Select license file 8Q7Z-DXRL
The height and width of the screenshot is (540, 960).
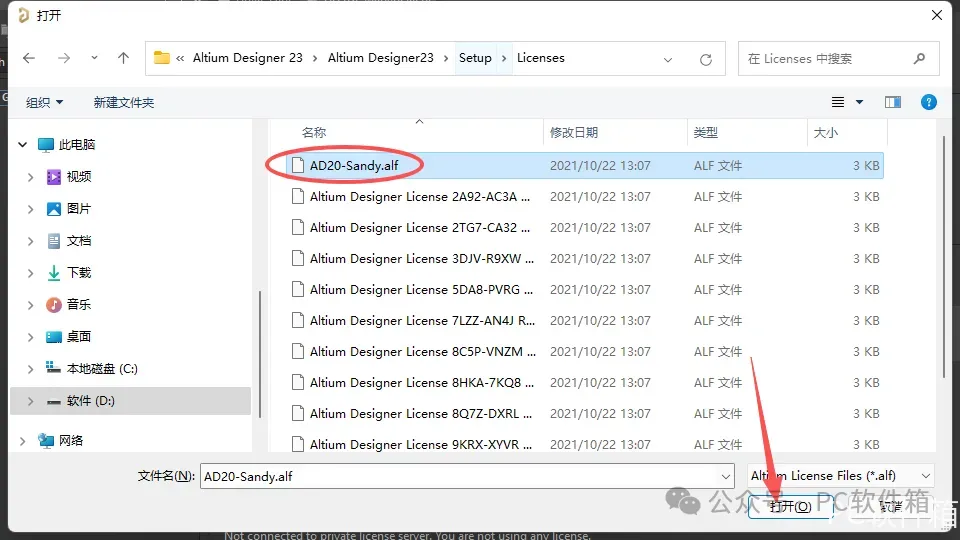click(x=585, y=414)
